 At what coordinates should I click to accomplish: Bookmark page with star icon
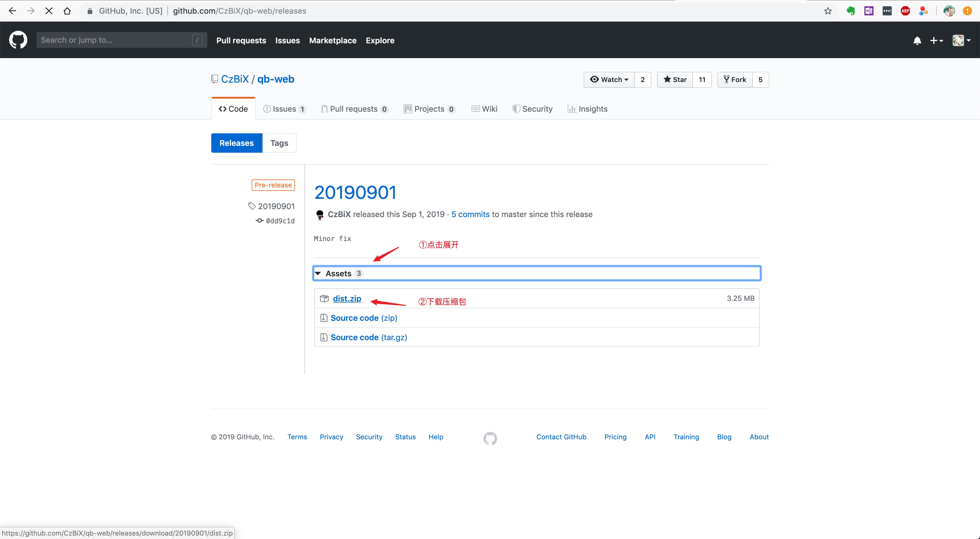(828, 11)
